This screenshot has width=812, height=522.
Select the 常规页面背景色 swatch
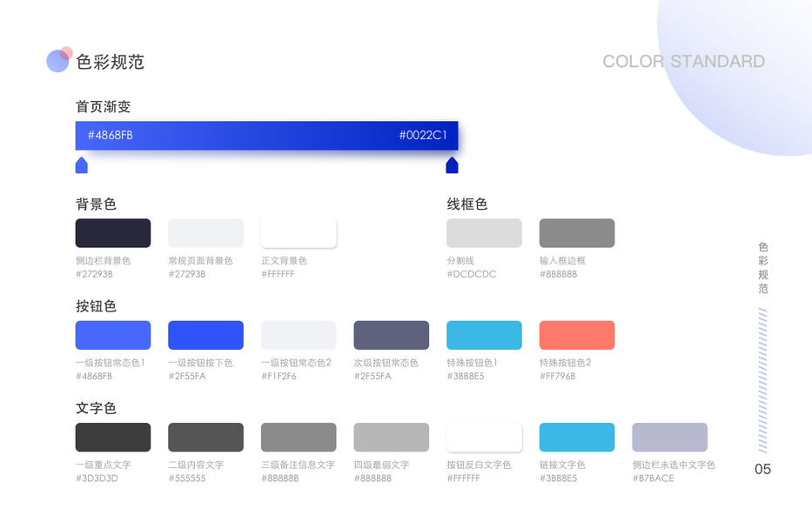pos(205,233)
